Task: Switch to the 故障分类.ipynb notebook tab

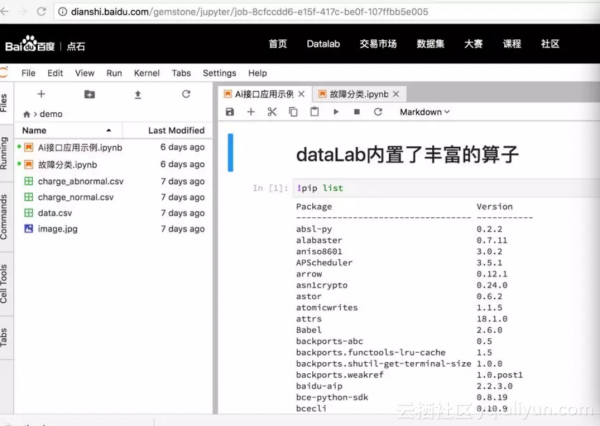Action: click(358, 94)
